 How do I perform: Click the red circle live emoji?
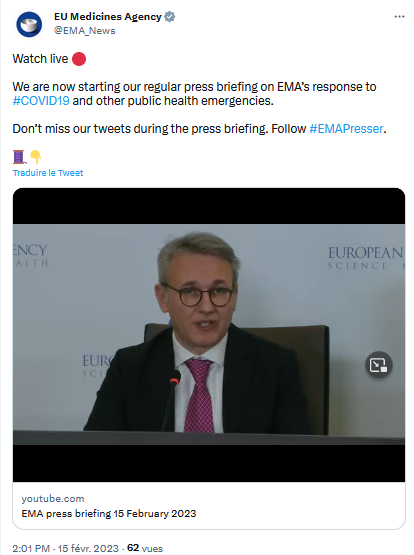pyautogui.click(x=79, y=59)
